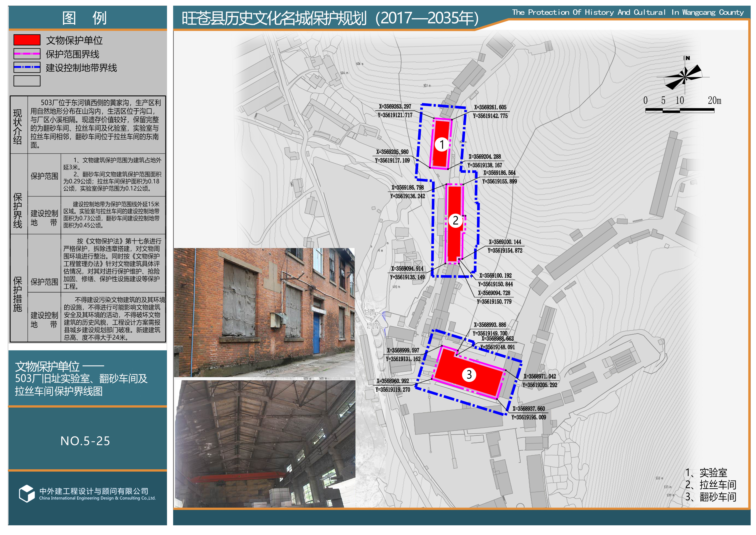Click the 现状介绍 table row header
The width and height of the screenshot is (756, 535).
pyautogui.click(x=18, y=127)
